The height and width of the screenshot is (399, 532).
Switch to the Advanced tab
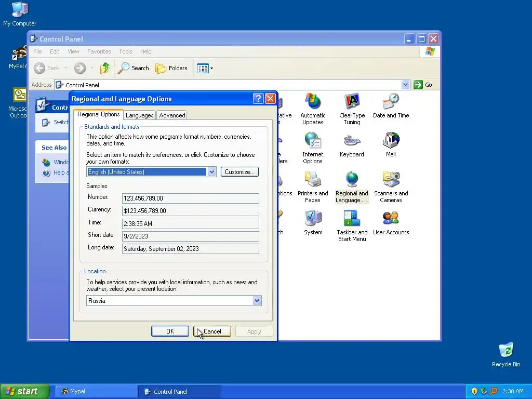coord(172,115)
